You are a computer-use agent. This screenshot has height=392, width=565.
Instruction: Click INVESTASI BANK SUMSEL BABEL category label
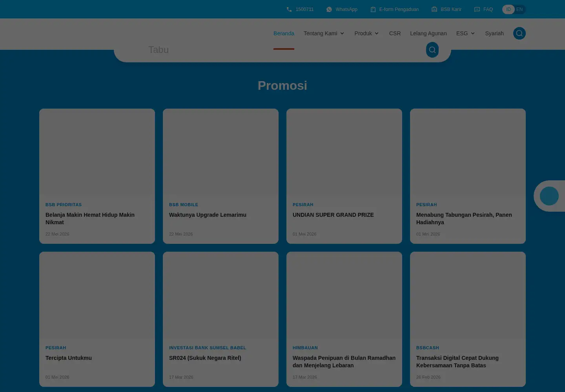tap(208, 348)
